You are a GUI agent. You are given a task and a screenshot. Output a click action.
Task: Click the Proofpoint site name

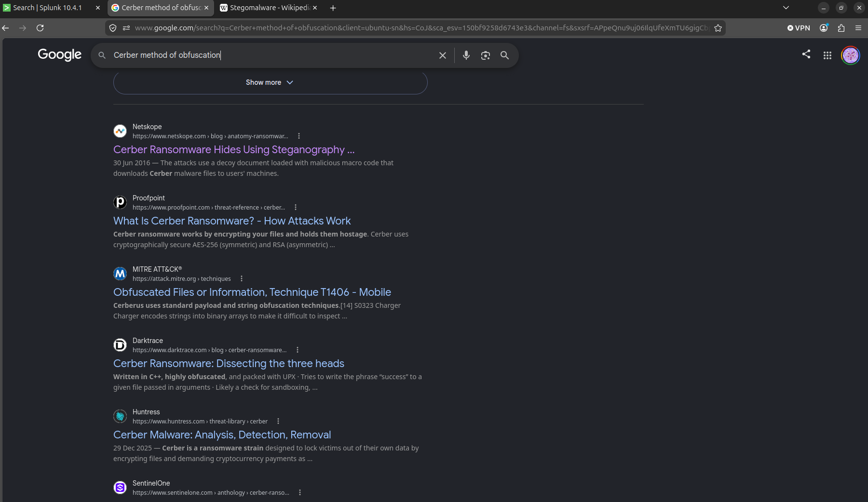pyautogui.click(x=149, y=198)
